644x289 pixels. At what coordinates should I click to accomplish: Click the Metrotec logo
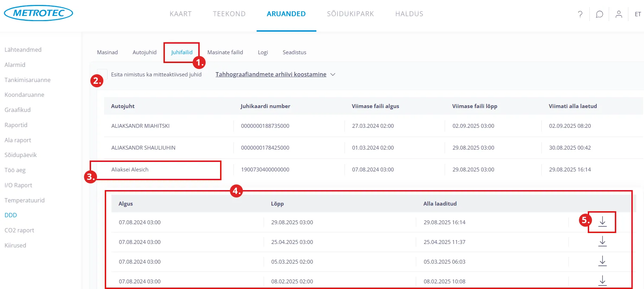38,13
